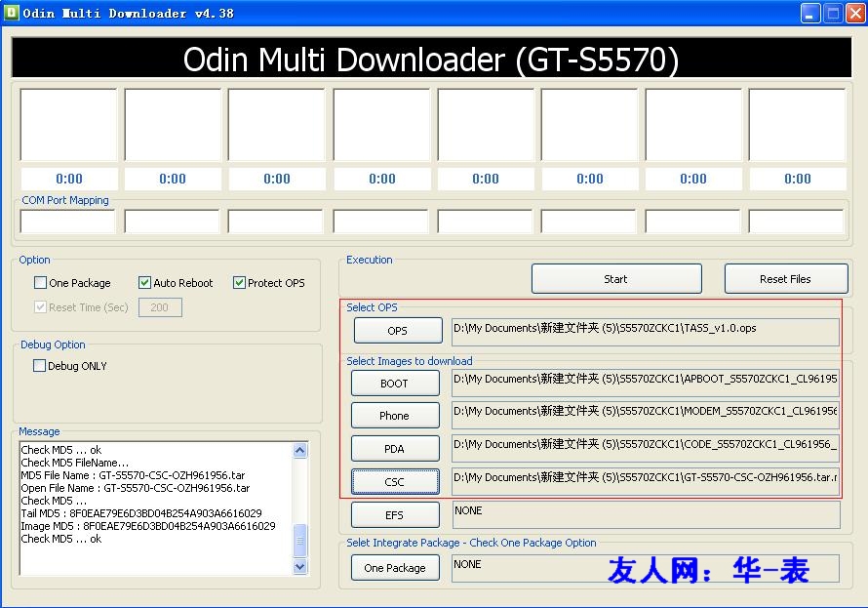The width and height of the screenshot is (868, 608).
Task: Choose a BOOT image file
Action: pos(395,384)
